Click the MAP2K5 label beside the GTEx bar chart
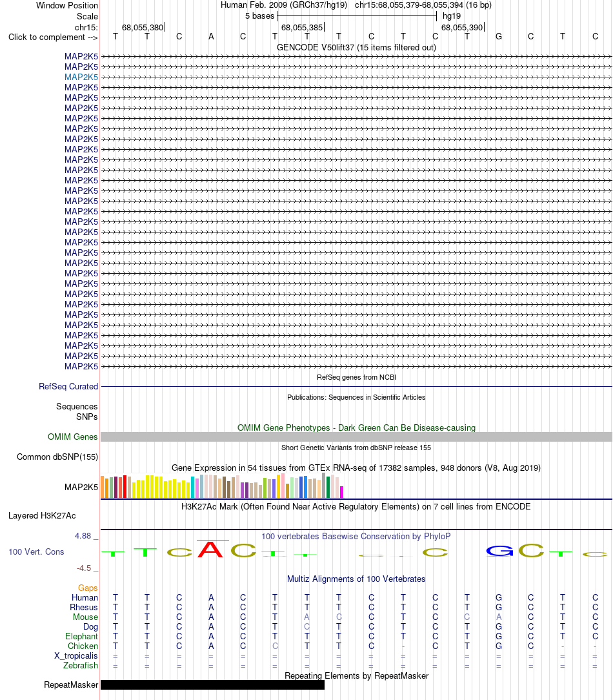613x700 pixels. (81, 488)
